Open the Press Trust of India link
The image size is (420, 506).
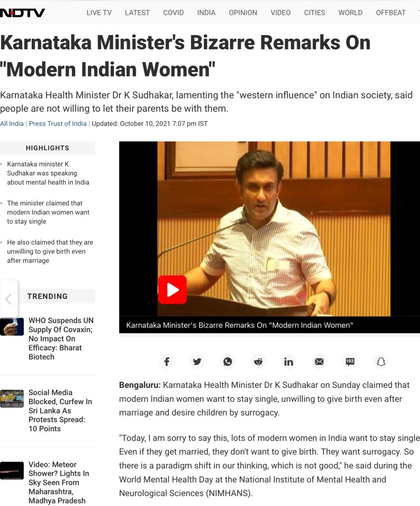58,124
